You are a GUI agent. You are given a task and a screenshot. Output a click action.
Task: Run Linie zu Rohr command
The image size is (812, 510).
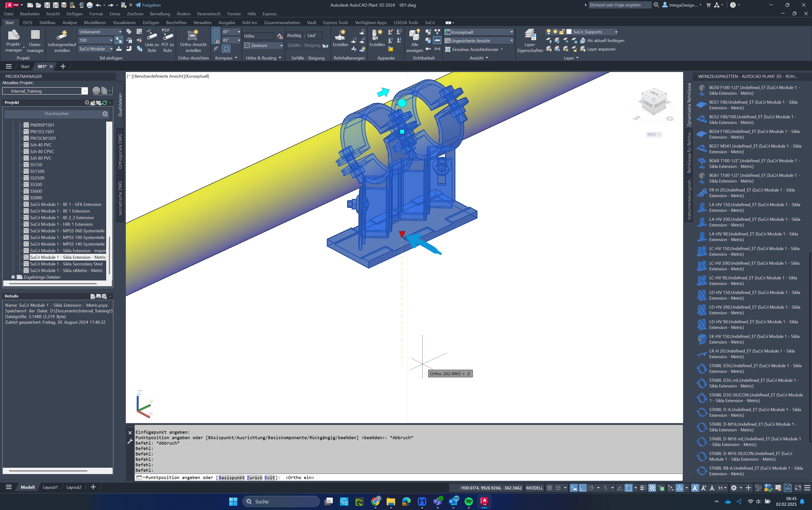coord(152,41)
